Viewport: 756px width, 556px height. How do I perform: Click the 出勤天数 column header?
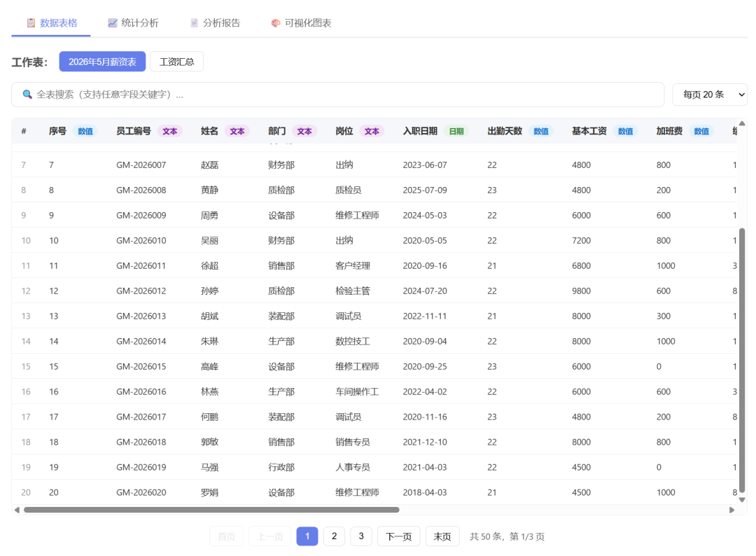coord(505,131)
